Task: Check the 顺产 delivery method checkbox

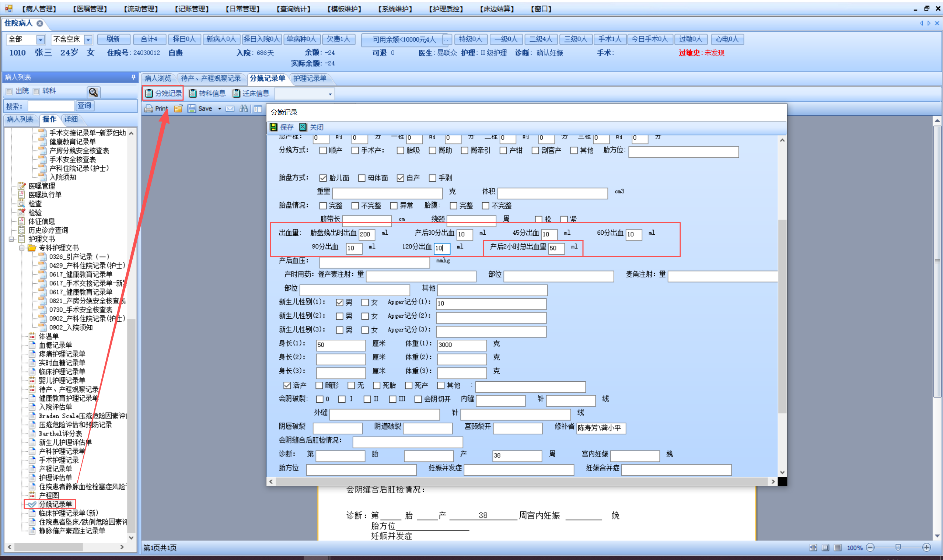Action: [323, 151]
